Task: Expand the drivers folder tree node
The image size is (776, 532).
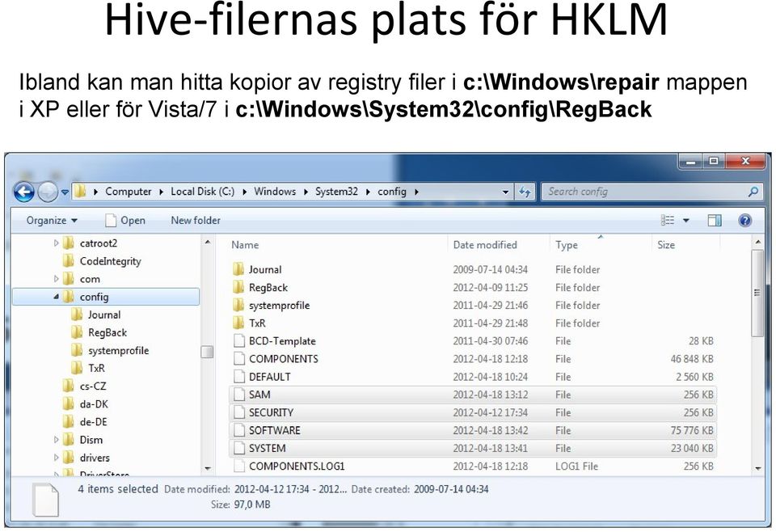Action: [x=56, y=458]
